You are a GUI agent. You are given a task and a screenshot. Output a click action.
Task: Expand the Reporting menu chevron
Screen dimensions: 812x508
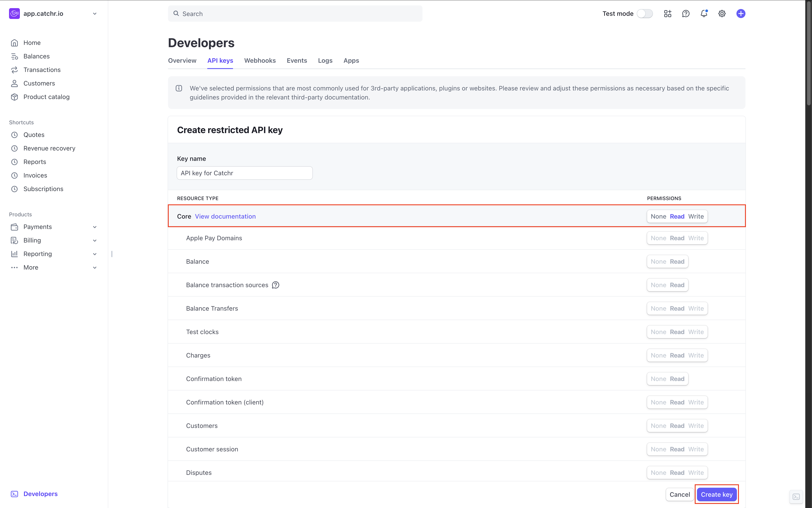tap(95, 254)
